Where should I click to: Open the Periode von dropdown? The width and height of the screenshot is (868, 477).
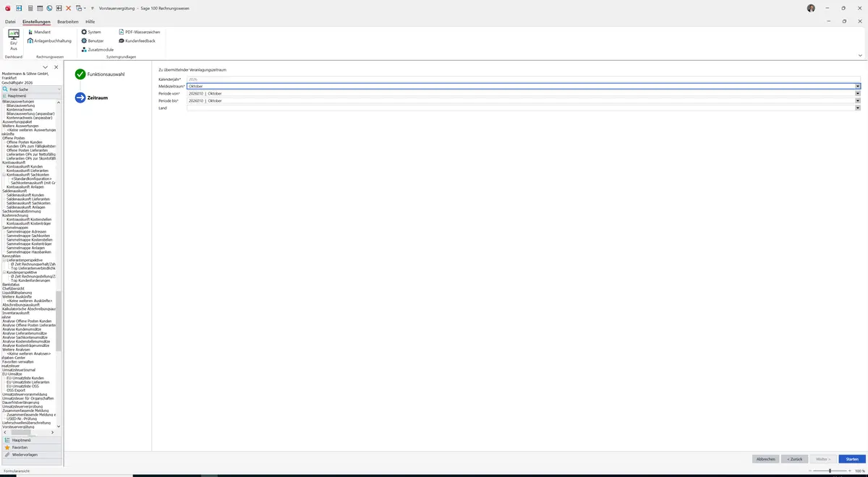(858, 93)
